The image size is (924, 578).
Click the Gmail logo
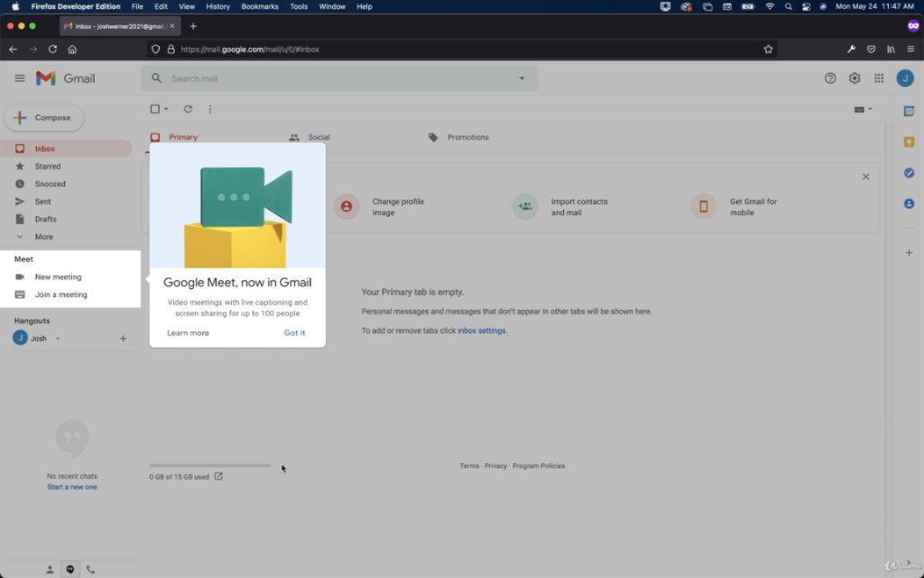click(x=65, y=79)
